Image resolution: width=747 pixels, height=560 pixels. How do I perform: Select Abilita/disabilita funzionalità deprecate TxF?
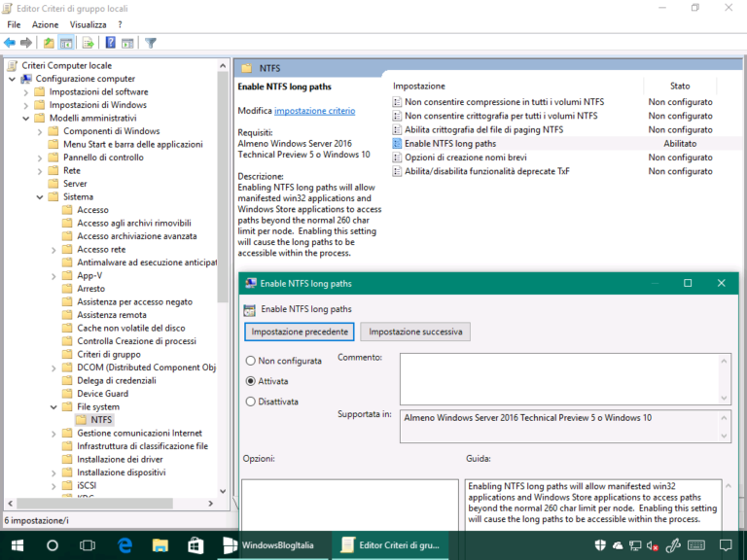tap(487, 171)
